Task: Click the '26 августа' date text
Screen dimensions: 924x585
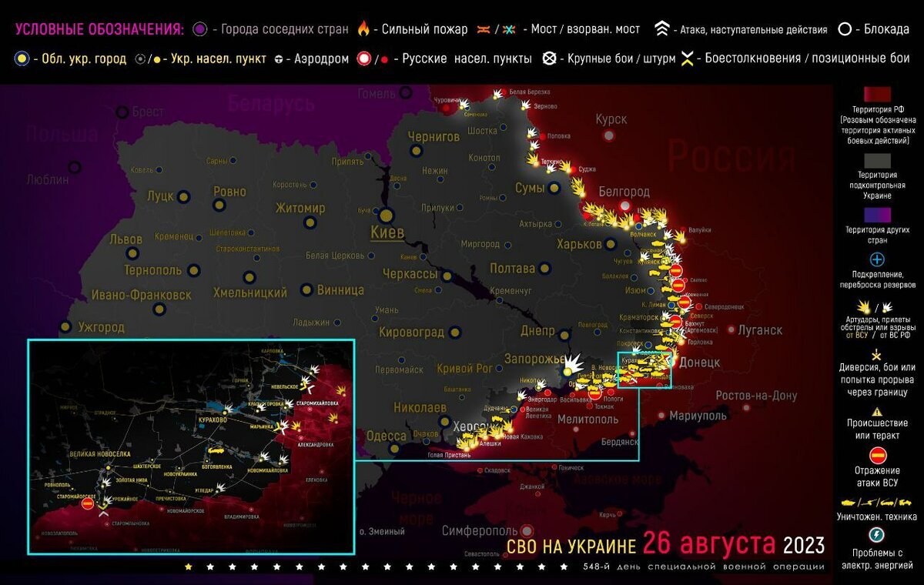Action: (709, 544)
